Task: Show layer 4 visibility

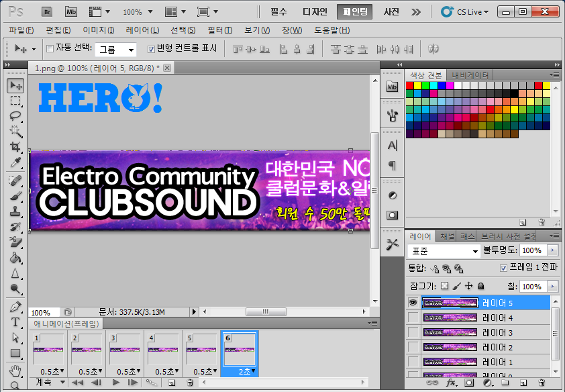Action: pyautogui.click(x=413, y=317)
